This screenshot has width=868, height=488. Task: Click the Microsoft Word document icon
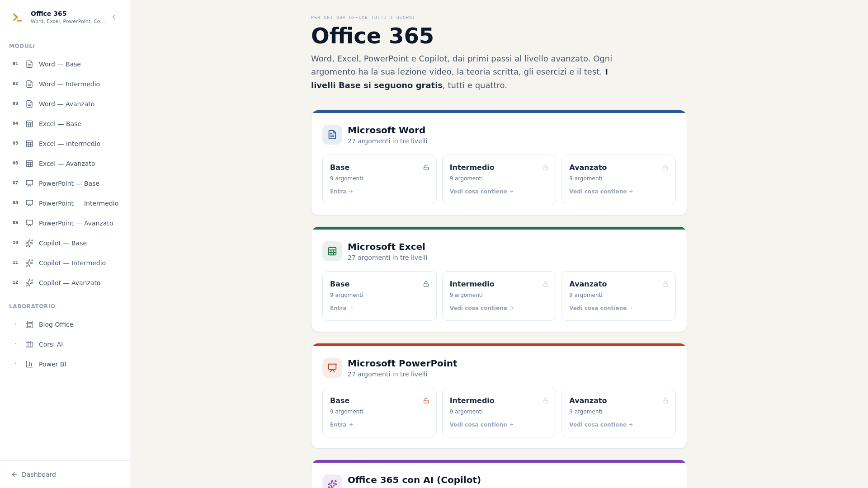coord(332,135)
